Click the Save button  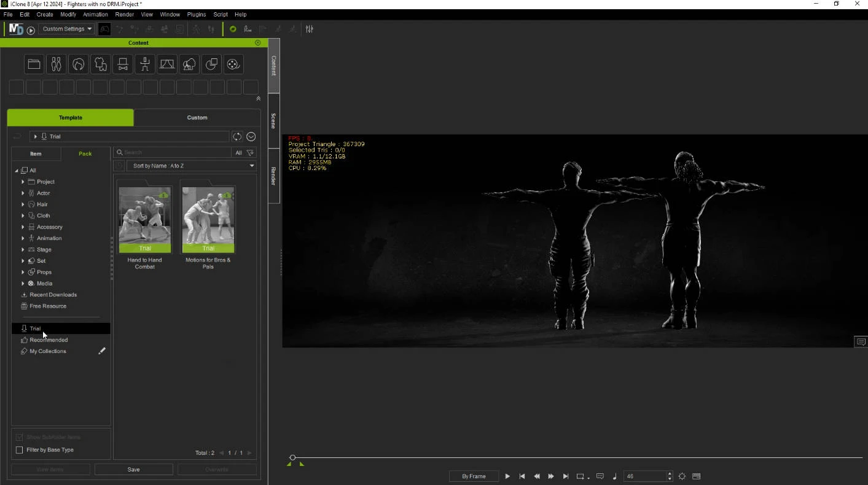pyautogui.click(x=133, y=470)
